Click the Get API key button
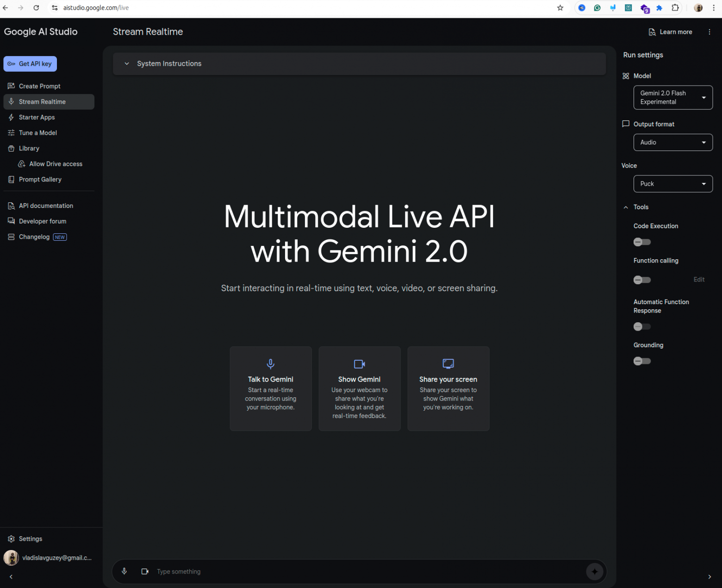Screen dimensions: 722x588 (x=30, y=64)
